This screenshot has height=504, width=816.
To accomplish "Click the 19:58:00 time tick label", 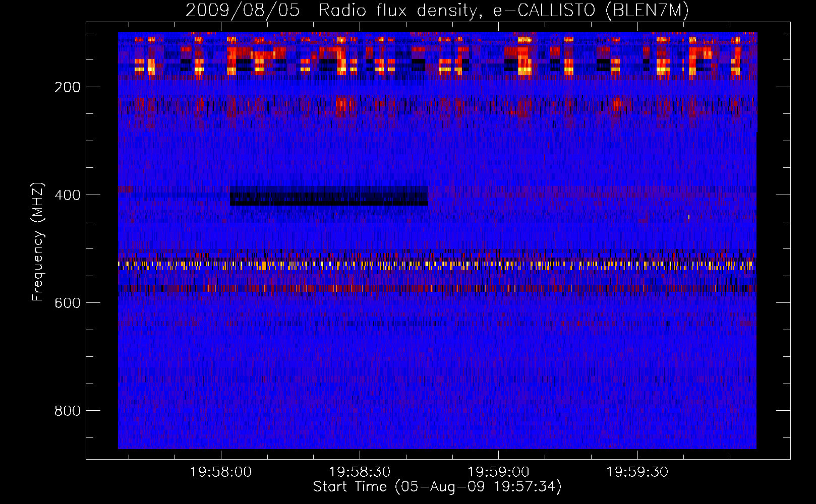I will coord(221,472).
